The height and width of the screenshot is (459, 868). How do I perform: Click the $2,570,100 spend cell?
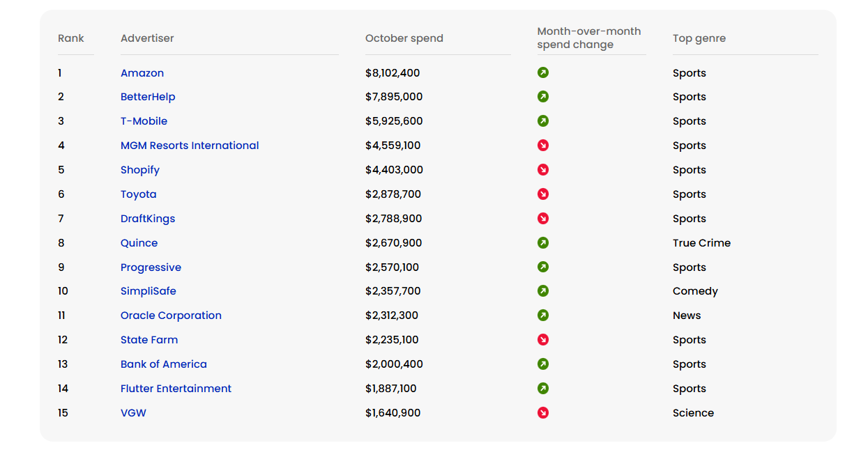click(x=393, y=267)
